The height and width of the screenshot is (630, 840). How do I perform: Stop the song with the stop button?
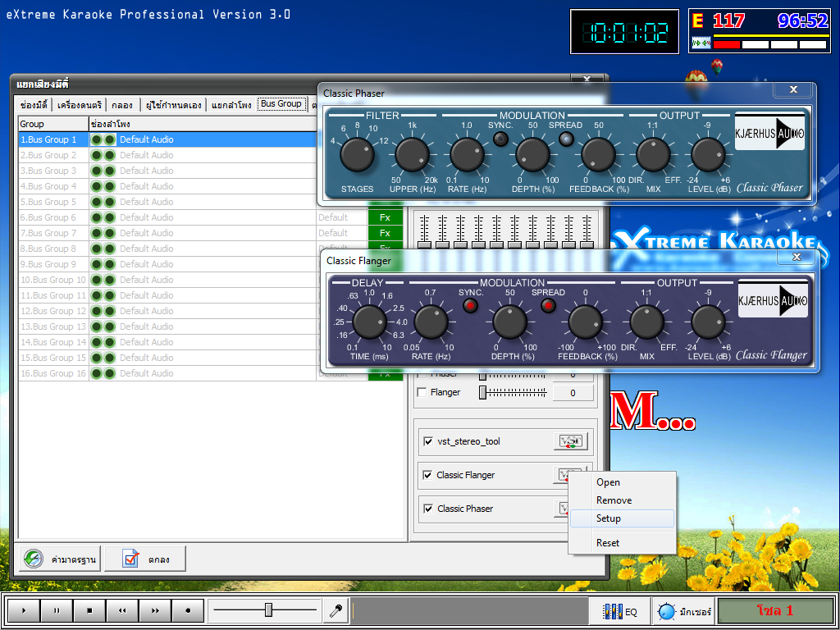click(x=89, y=610)
